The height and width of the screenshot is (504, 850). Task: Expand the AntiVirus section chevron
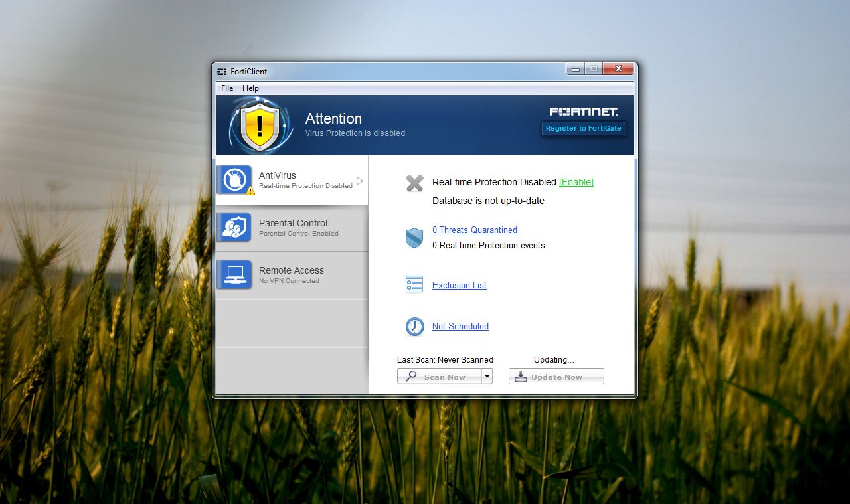coord(359,179)
